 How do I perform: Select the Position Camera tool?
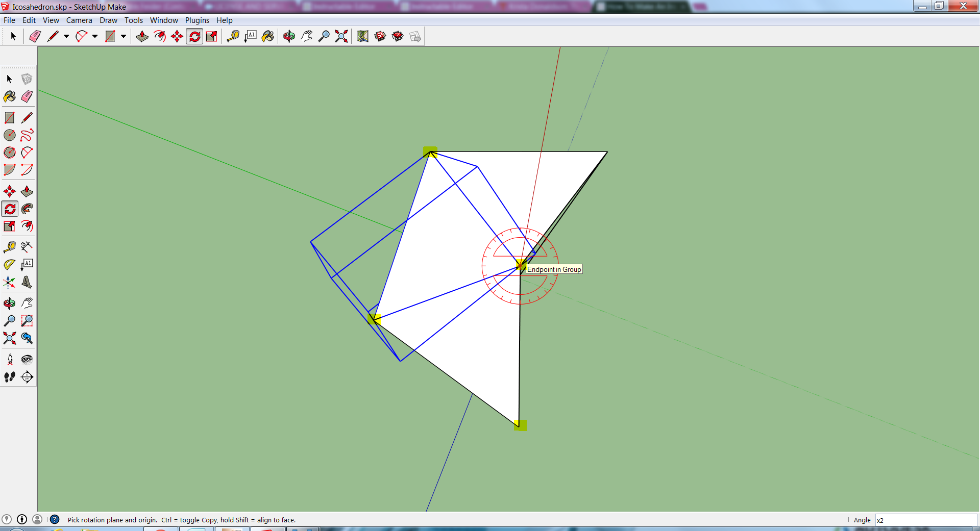coord(10,360)
